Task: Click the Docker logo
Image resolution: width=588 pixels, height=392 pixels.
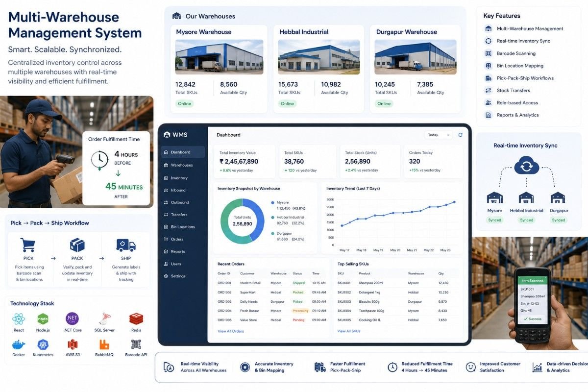Action: 19,344
